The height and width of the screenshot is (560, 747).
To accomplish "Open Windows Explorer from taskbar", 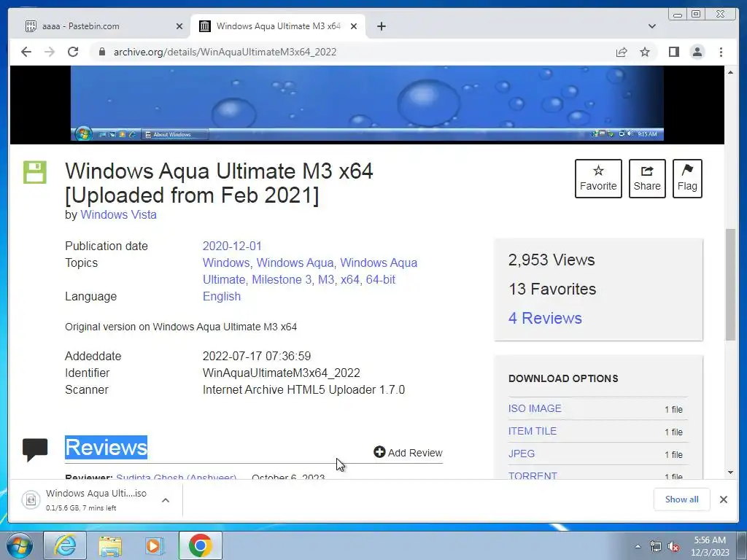I will [x=110, y=545].
